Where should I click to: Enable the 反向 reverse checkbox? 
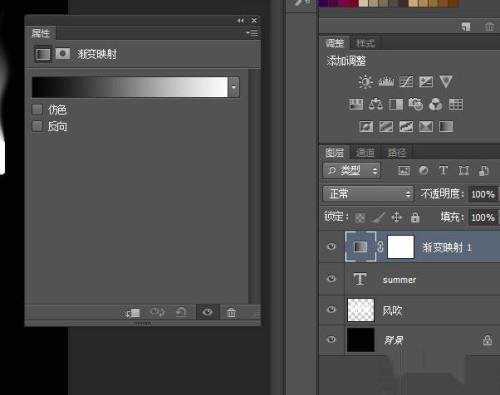pyautogui.click(x=37, y=126)
